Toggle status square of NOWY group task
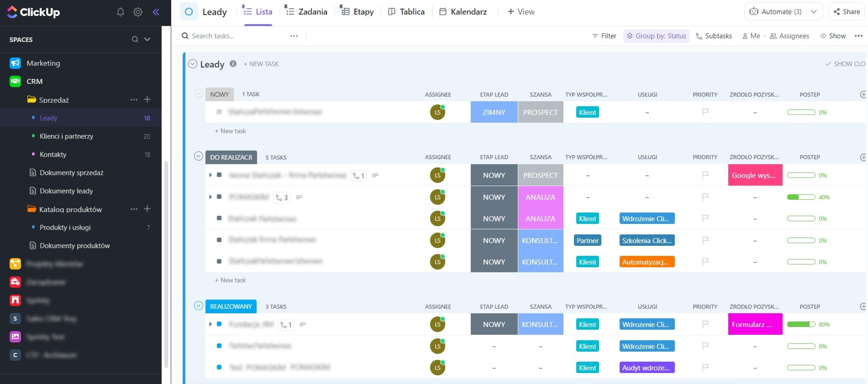Screen dimensions: 868x384 point(219,112)
